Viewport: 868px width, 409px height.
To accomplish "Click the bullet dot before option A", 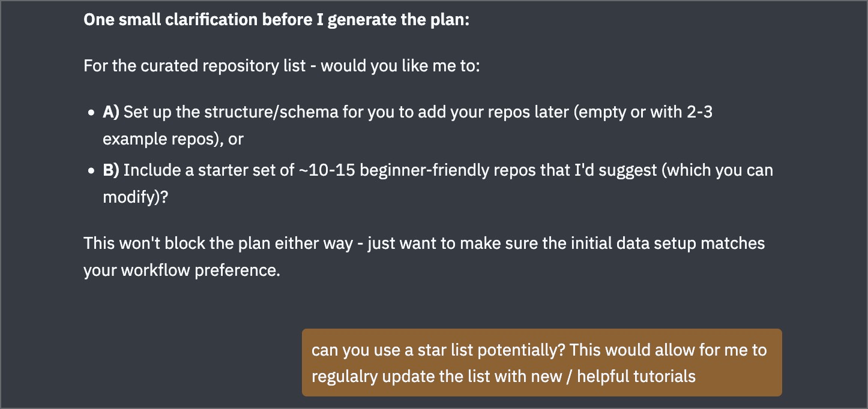I will [x=91, y=113].
